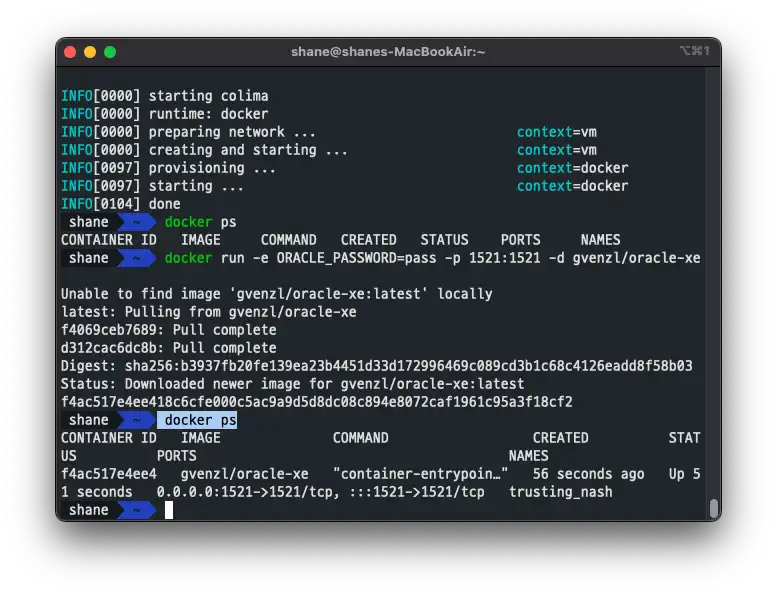Viewport: 777px width, 595px height.
Task: Click '0.0.0.0:1521->1521/tcp' port entry
Action: point(248,492)
